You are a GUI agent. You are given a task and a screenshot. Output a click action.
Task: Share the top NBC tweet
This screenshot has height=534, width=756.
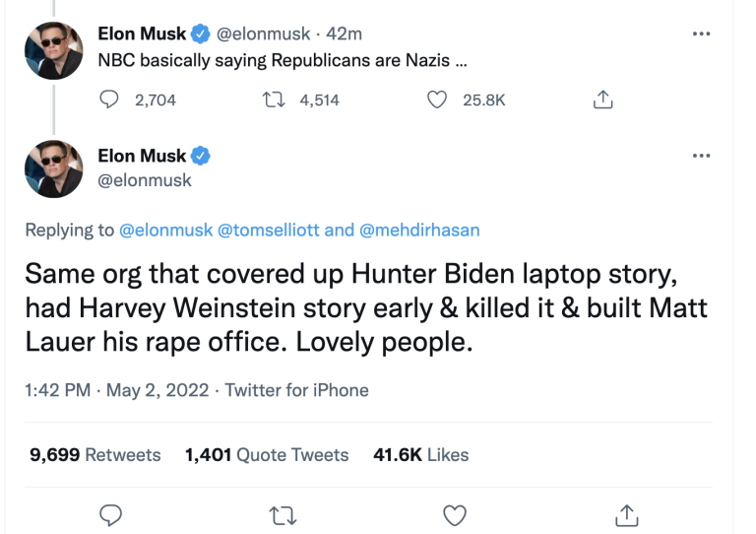(x=603, y=100)
